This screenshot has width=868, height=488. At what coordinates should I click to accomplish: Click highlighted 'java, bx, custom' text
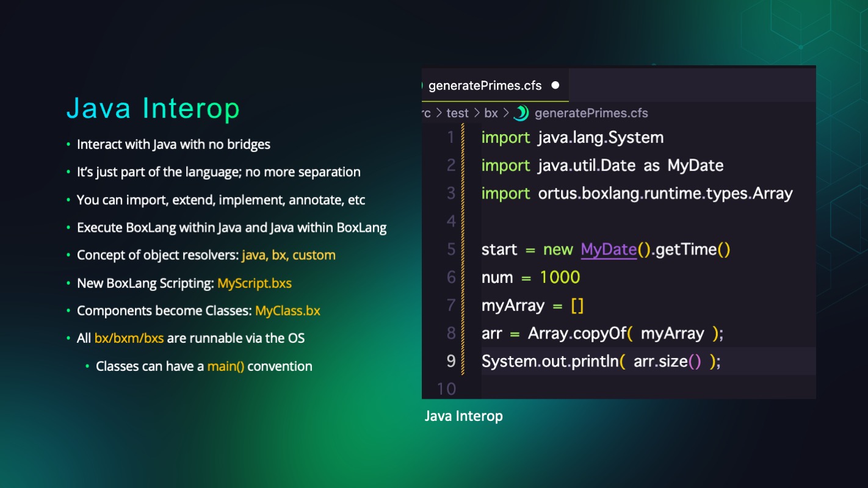(289, 255)
